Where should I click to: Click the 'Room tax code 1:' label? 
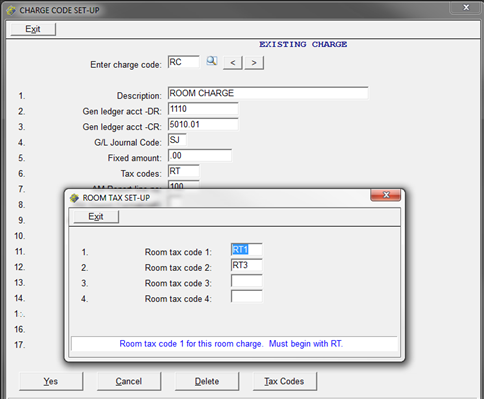point(178,252)
